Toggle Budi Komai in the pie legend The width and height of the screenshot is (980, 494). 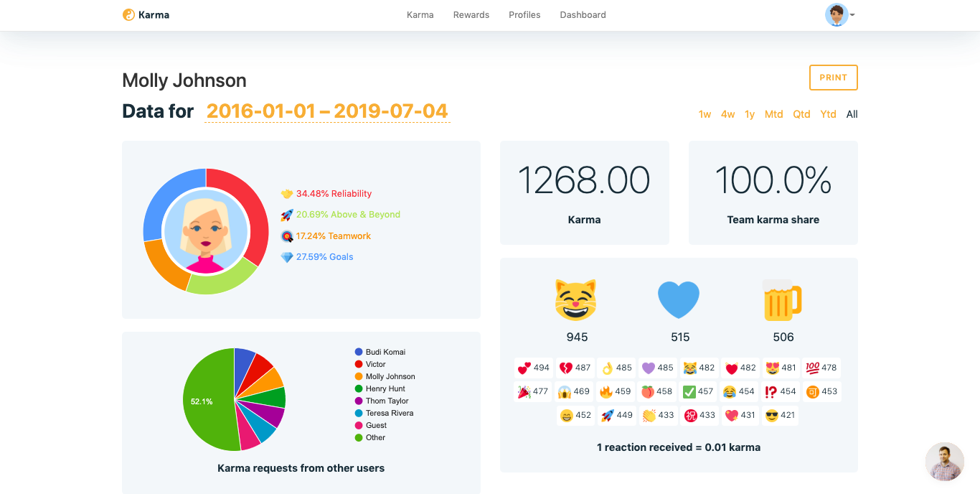coord(380,352)
